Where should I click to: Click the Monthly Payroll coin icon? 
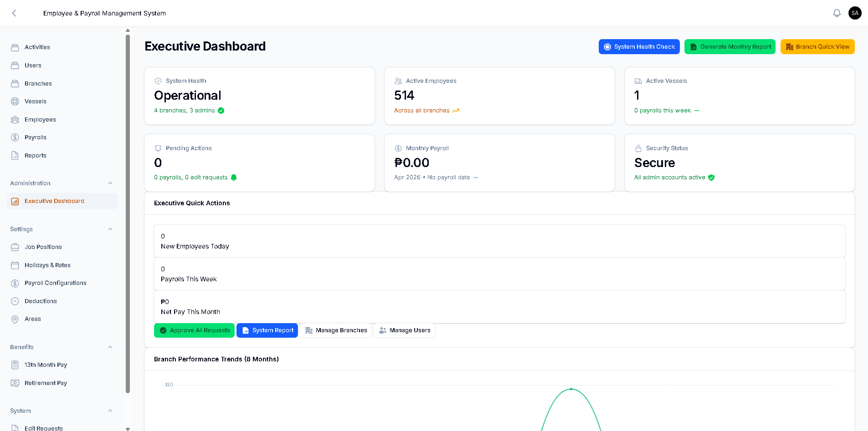(398, 148)
